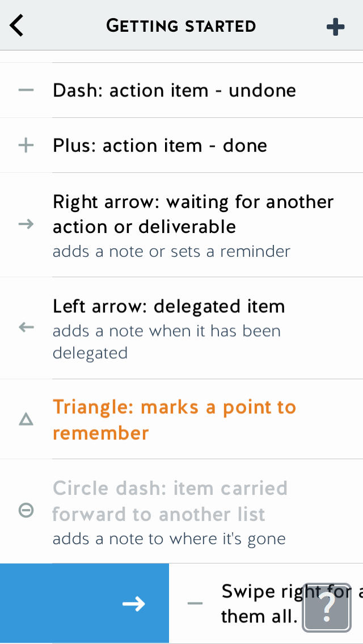Tap the 'Getting Started' title
The height and width of the screenshot is (644, 363).
tap(181, 26)
